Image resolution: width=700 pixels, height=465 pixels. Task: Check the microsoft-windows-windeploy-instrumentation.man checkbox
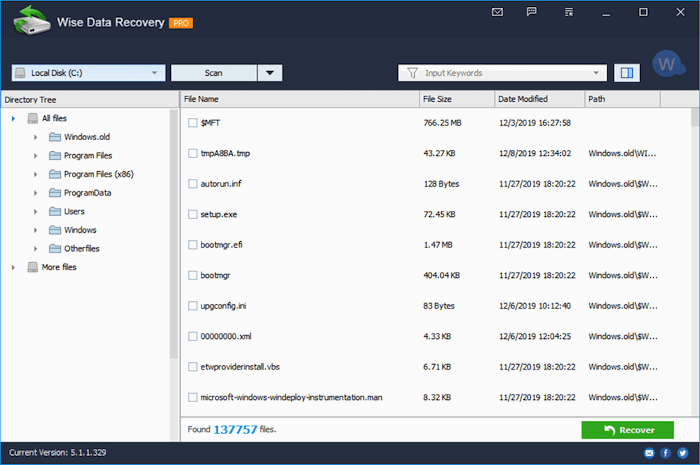(192, 397)
